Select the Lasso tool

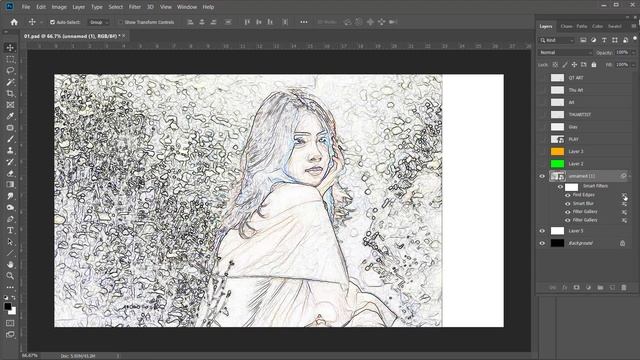click(10, 71)
